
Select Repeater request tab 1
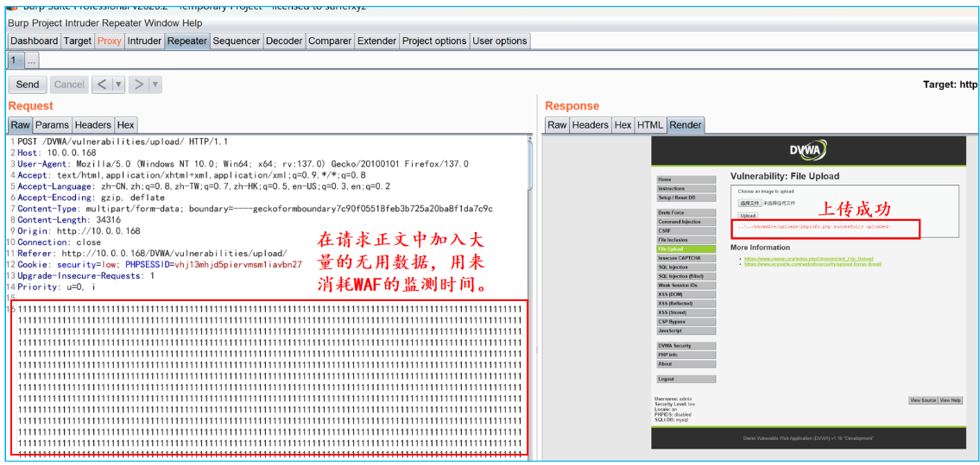pyautogui.click(x=15, y=60)
